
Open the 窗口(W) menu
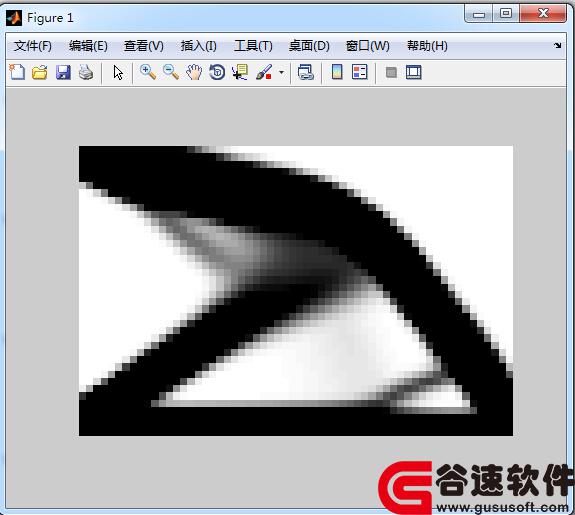(367, 46)
